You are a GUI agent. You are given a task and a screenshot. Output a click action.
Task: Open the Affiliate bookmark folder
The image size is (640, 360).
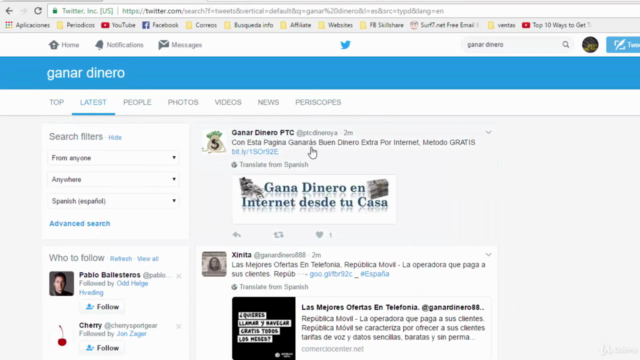[296, 25]
